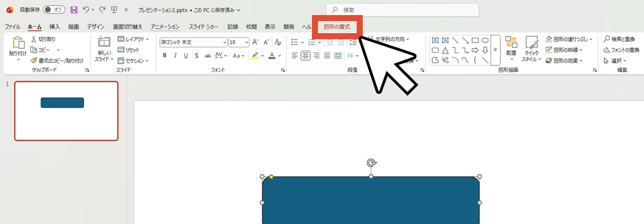644x224 pixels.
Task: Switch to the 図形の書式 tab
Action: pyautogui.click(x=337, y=27)
